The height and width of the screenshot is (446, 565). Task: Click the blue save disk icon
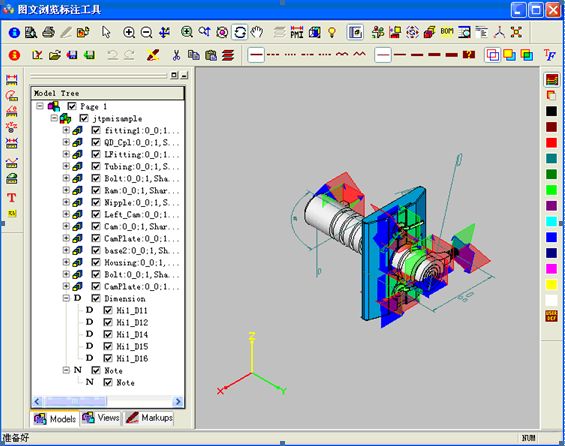72,55
